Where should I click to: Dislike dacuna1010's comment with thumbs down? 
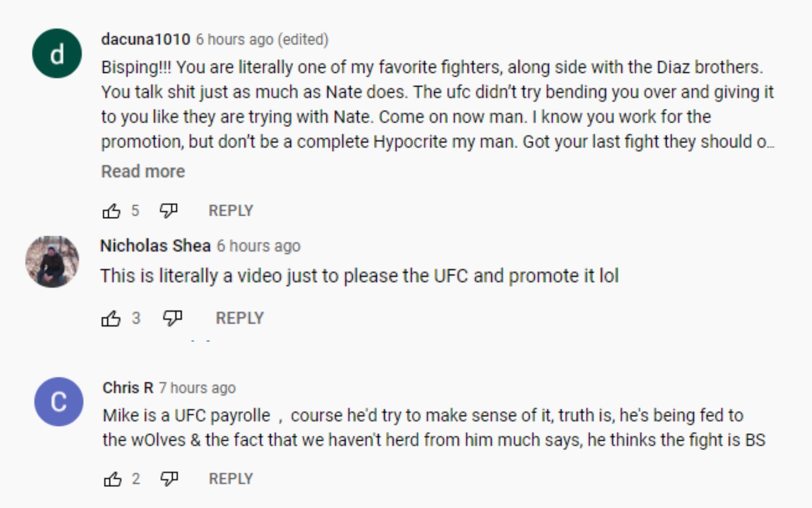(x=168, y=210)
